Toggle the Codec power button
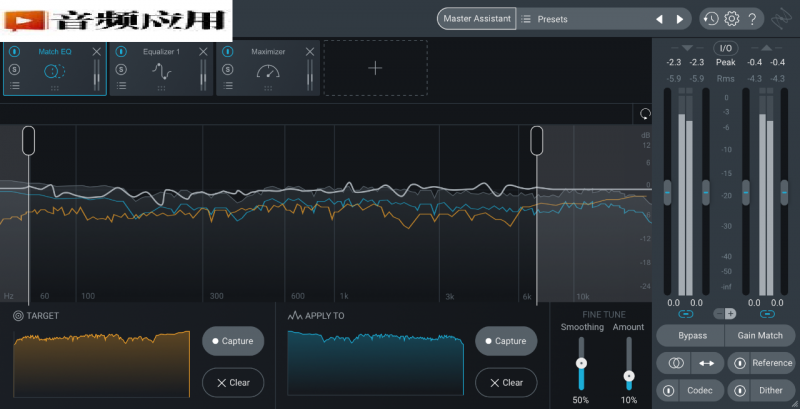The width and height of the screenshot is (800, 409). (x=668, y=391)
